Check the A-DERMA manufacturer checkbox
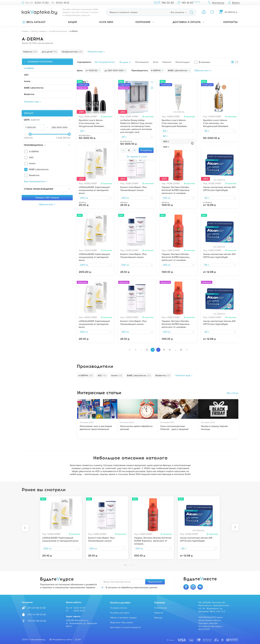The height and width of the screenshot is (644, 260). pyautogui.click(x=26, y=151)
